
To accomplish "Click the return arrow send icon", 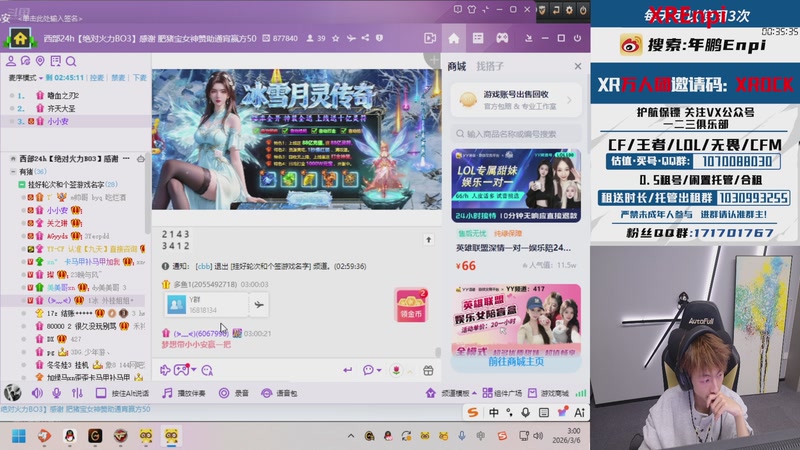I will [x=347, y=370].
